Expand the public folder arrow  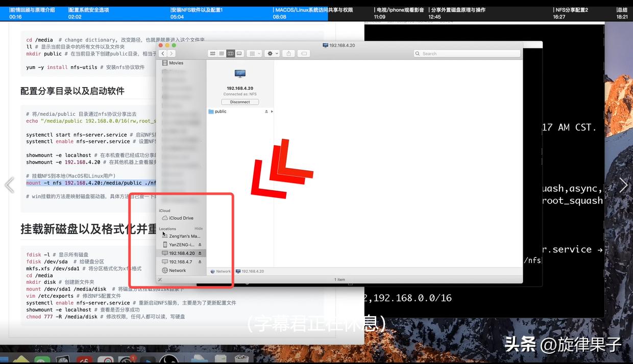click(x=272, y=111)
